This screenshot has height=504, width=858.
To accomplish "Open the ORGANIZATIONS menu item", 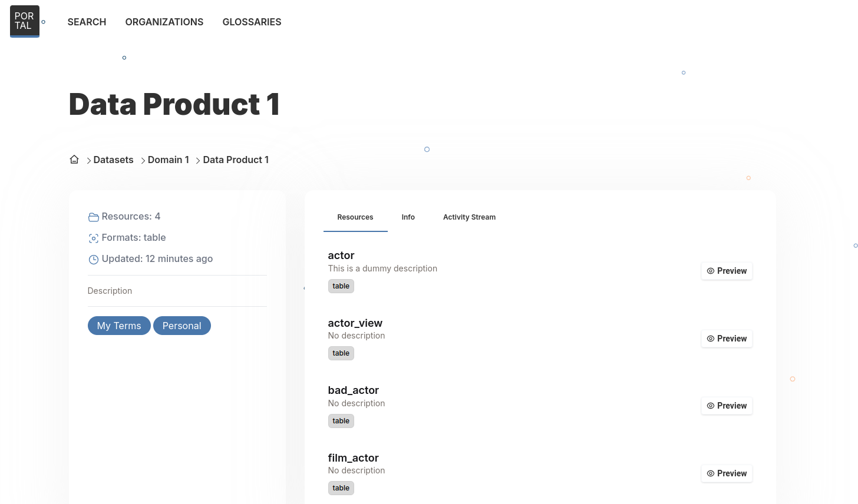I will click(164, 22).
